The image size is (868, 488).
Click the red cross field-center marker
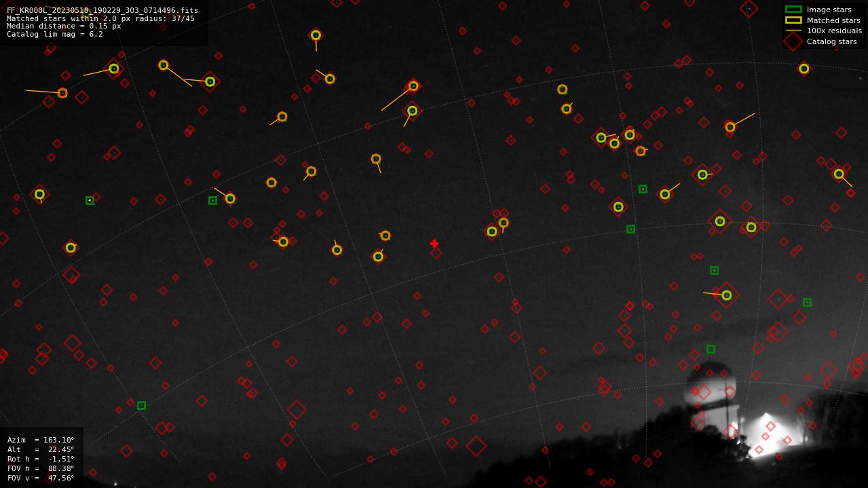434,244
